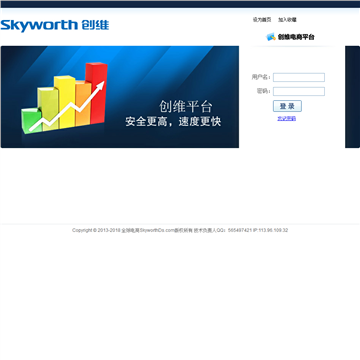Focus the 用户名 username input field

coord(299,77)
